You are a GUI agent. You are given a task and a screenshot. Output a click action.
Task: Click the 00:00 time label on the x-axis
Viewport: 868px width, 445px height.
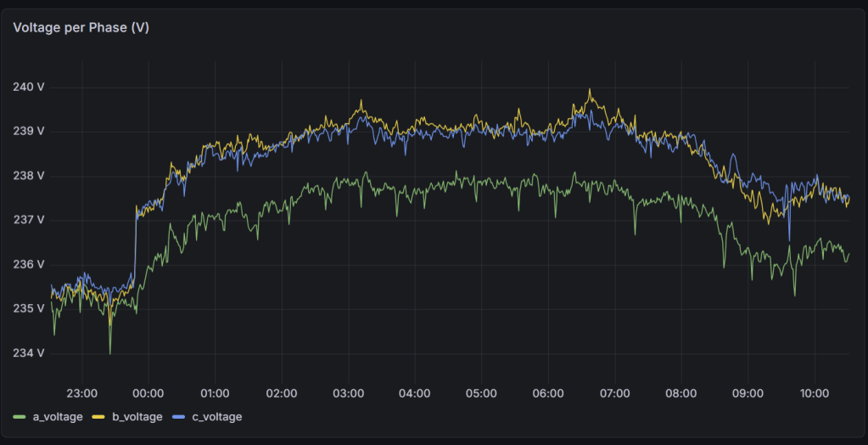tap(148, 393)
